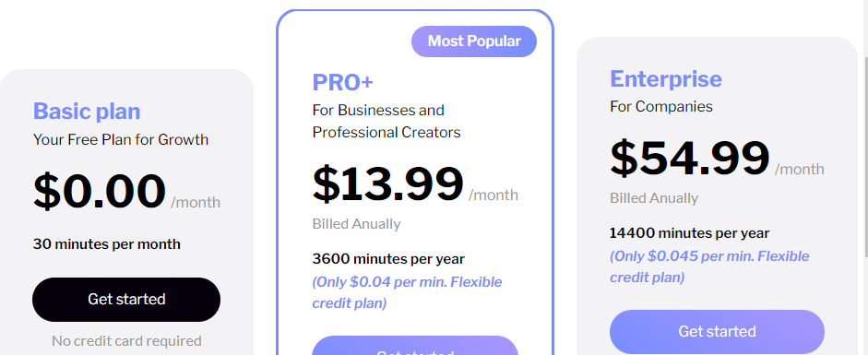Click the Only $0.045 per min note
The image size is (868, 355).
709,266
